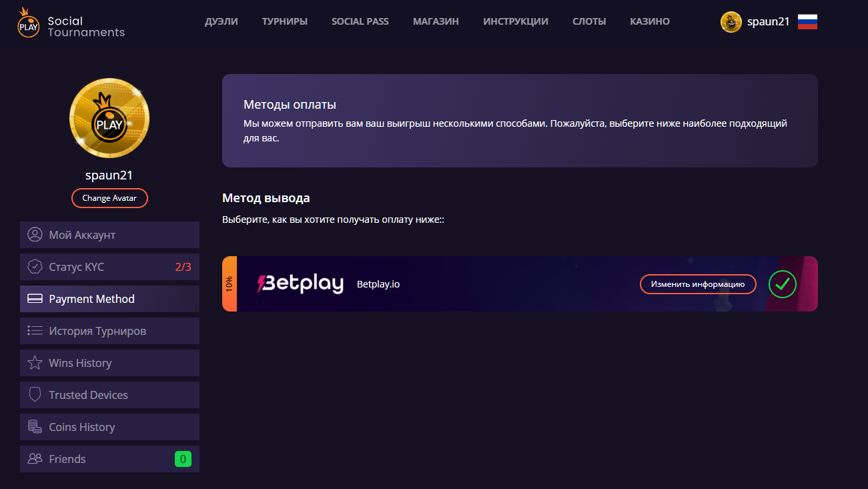Open the Social Pass page

coord(360,21)
